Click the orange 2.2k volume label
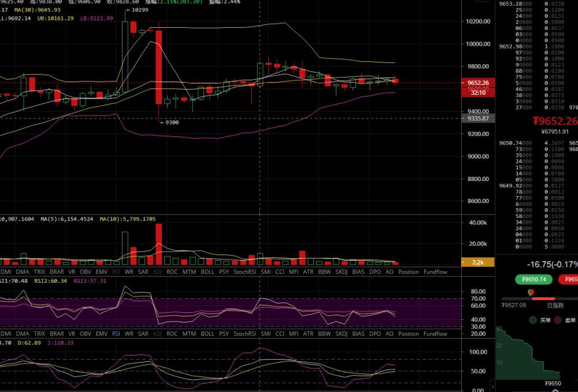The image size is (578, 392). click(478, 262)
